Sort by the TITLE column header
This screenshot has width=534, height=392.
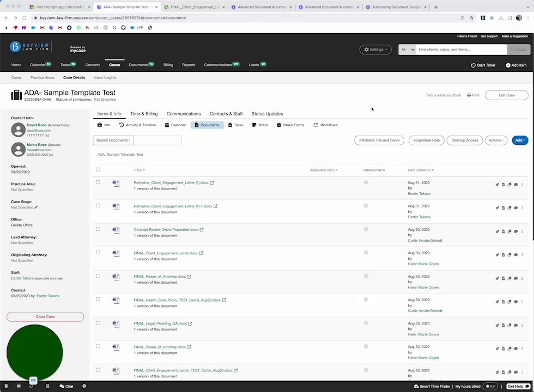[139, 170]
